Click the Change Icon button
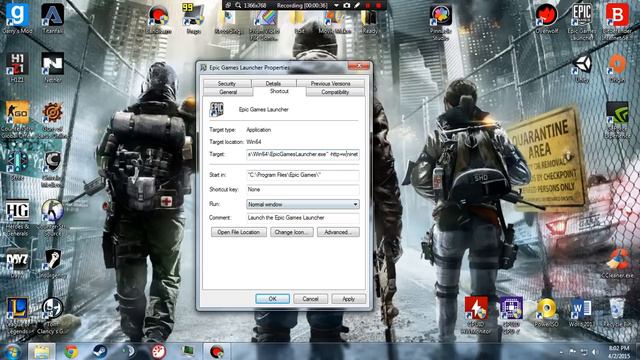640x360 pixels. click(x=292, y=232)
